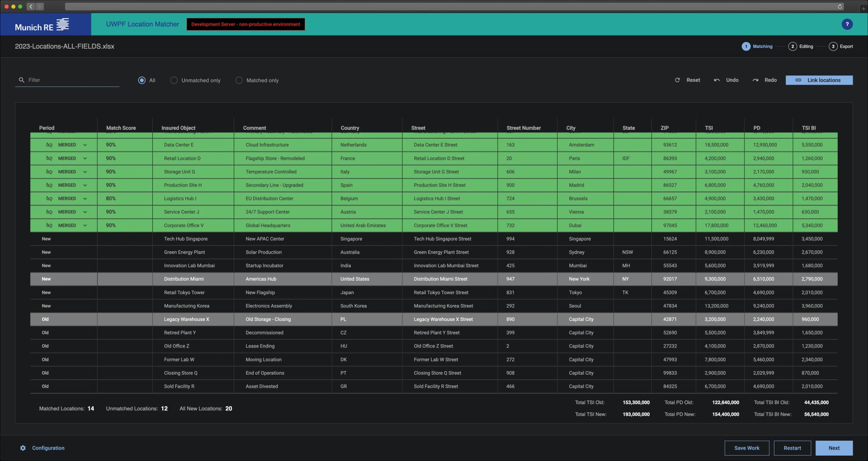
Task: Expand merged row Storage Unit G chevron
Action: [85, 172]
